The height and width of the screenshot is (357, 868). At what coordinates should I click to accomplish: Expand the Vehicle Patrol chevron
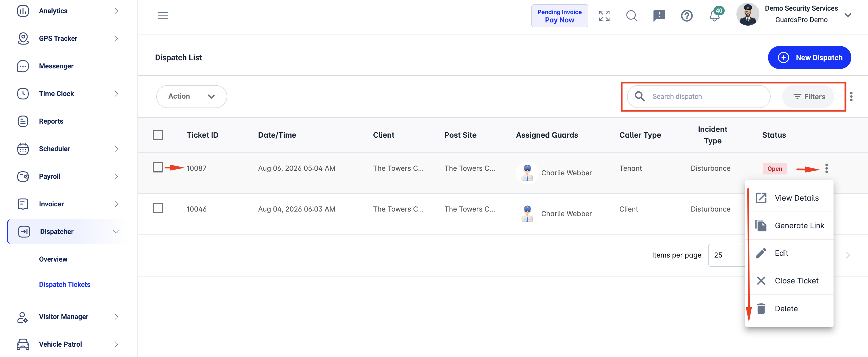tap(116, 345)
